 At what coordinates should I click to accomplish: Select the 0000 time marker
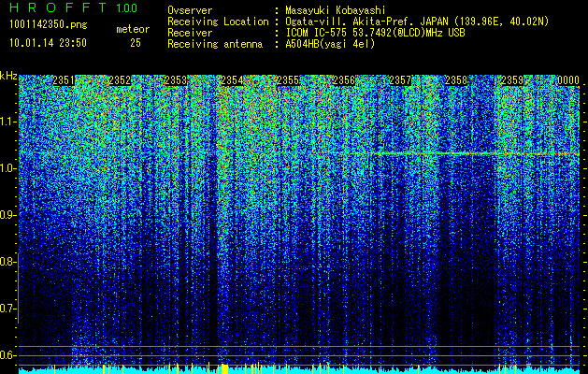point(568,80)
